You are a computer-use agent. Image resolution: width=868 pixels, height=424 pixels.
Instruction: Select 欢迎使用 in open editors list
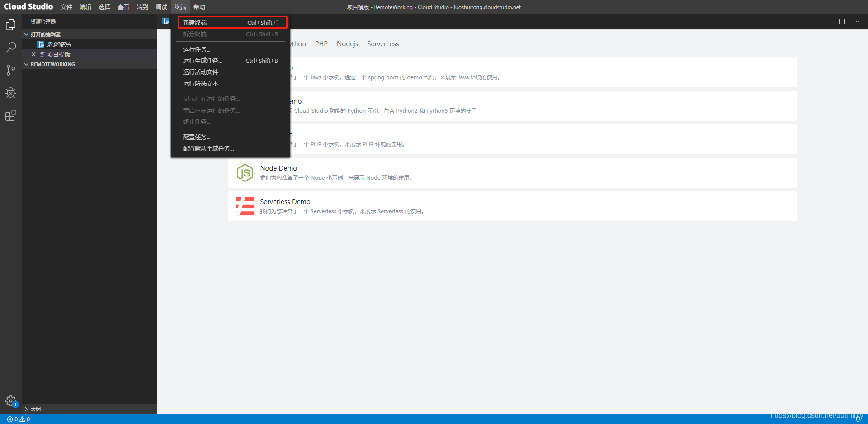59,44
